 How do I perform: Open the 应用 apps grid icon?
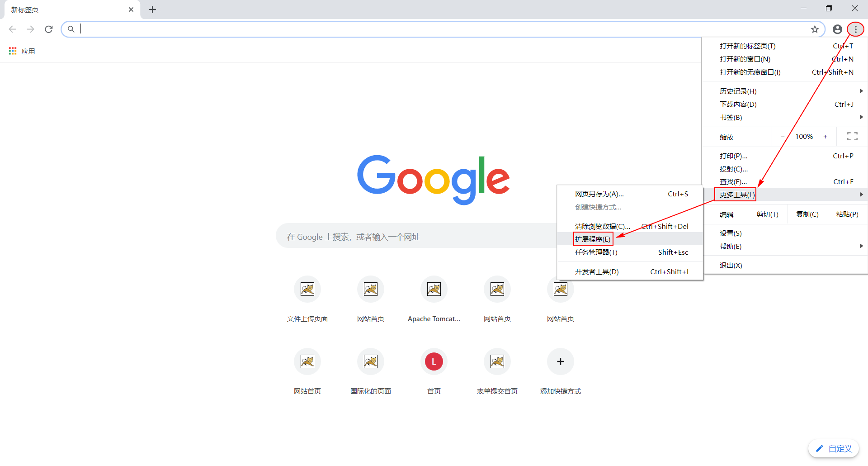coord(12,51)
